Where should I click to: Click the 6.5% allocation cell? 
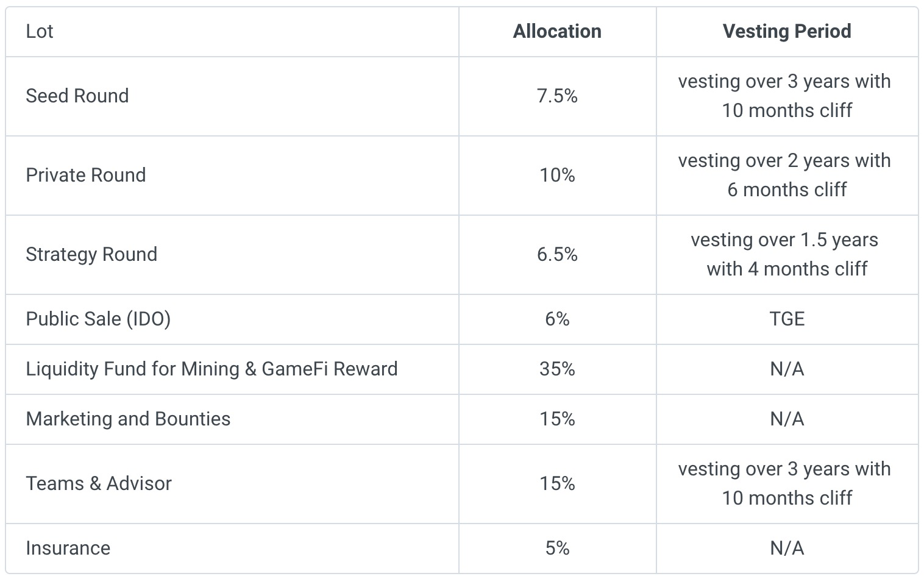(x=557, y=254)
